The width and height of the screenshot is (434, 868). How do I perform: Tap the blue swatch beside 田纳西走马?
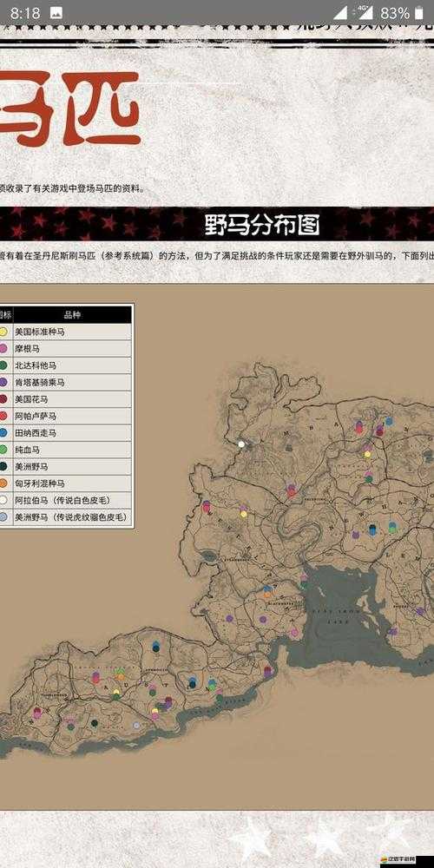click(x=3, y=433)
